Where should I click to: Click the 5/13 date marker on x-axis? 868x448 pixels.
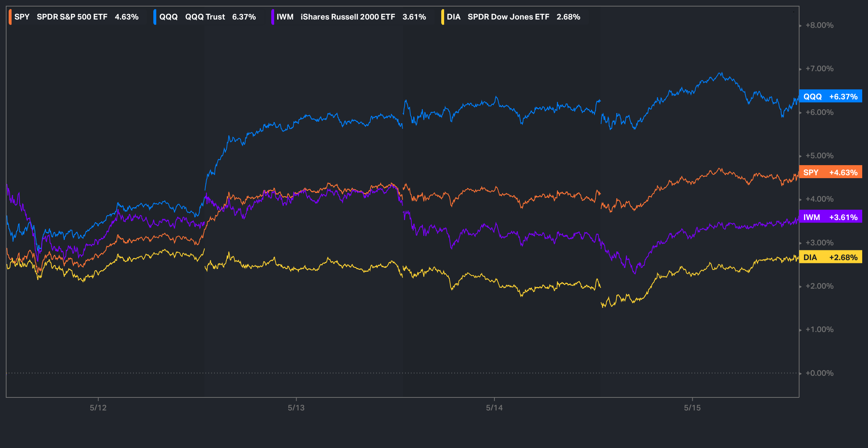(296, 408)
